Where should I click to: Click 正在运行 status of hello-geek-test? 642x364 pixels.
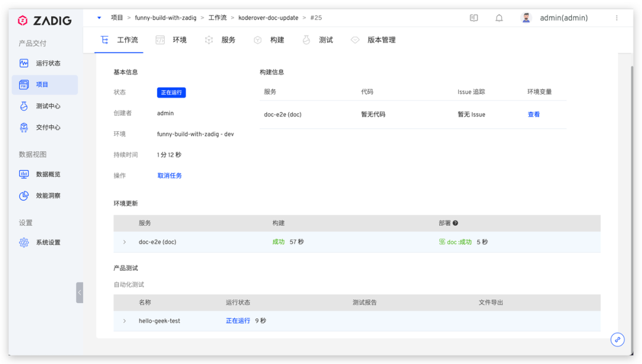point(238,321)
